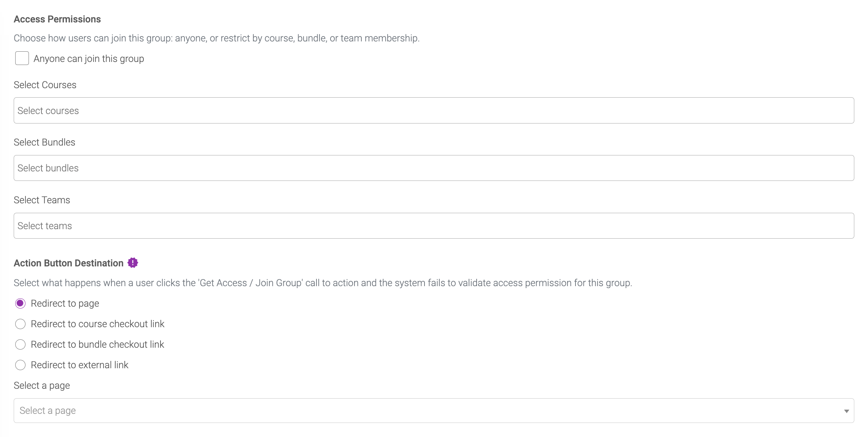Image resolution: width=868 pixels, height=437 pixels.
Task: Click the 'Anyone can join this group' label text
Action: [x=89, y=59]
